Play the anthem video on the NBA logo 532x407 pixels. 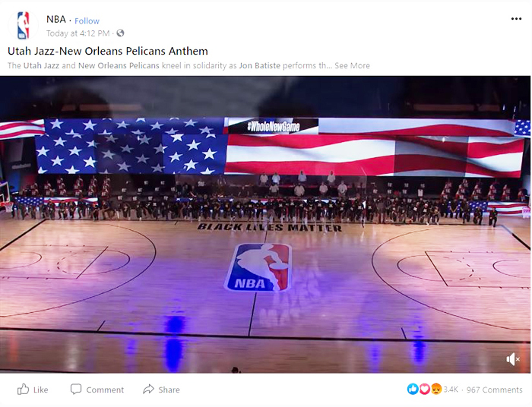(x=258, y=267)
